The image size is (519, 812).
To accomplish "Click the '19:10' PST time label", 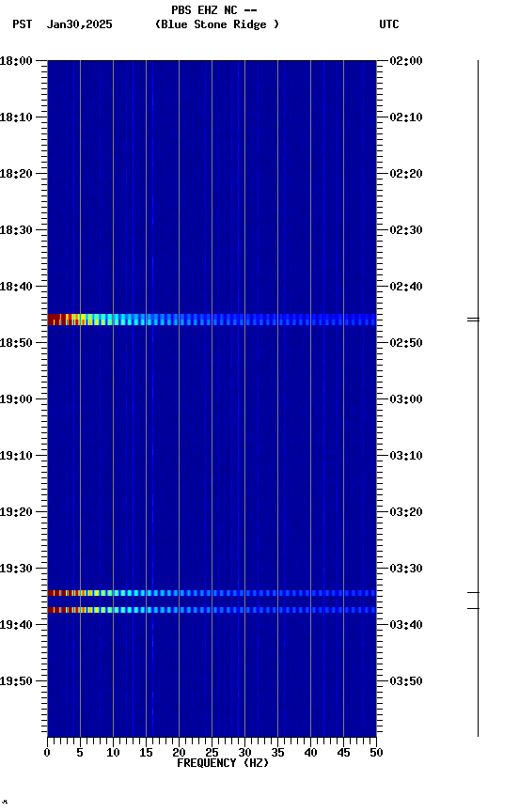I will click(x=16, y=456).
